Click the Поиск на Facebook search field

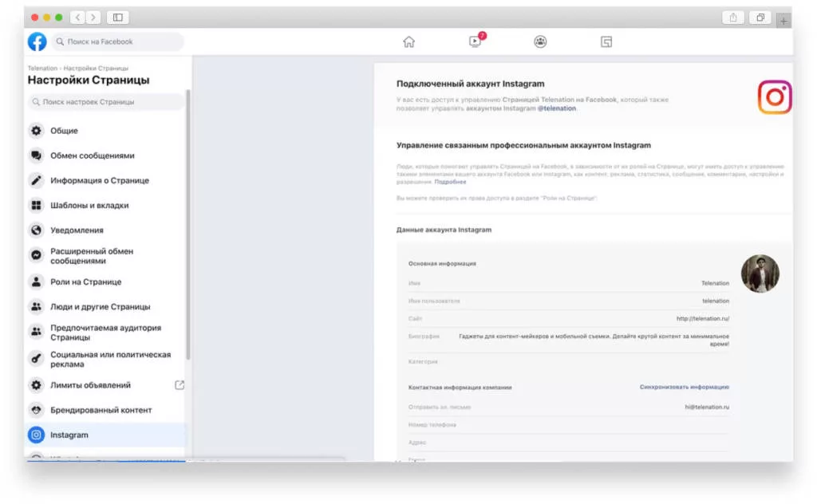117,41
